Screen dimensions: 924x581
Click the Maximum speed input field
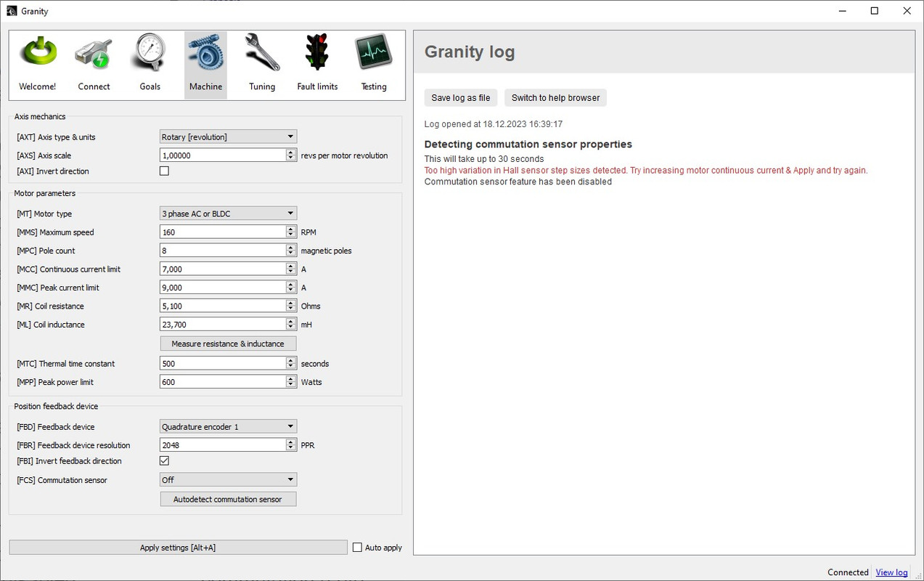click(223, 232)
